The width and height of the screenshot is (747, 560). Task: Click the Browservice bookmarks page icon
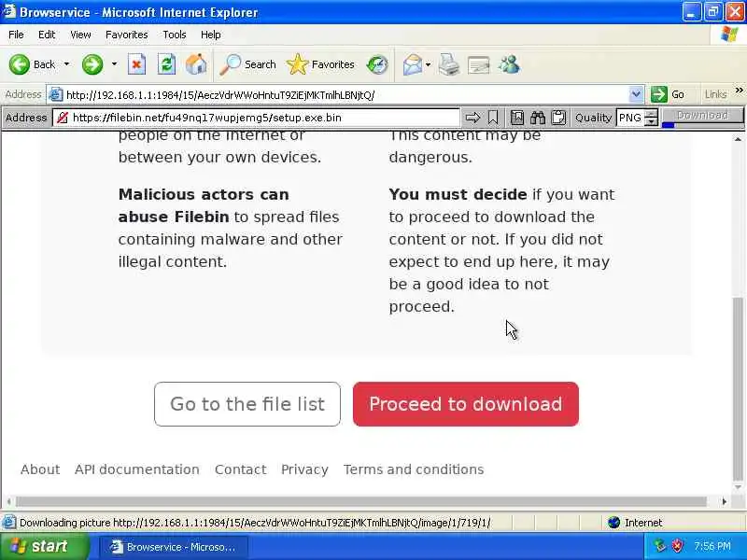click(x=517, y=118)
